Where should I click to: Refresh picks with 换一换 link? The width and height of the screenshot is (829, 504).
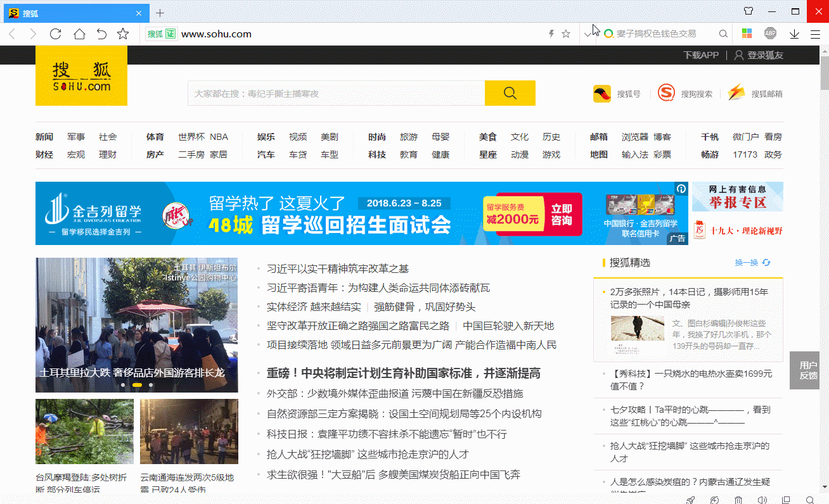click(x=752, y=263)
